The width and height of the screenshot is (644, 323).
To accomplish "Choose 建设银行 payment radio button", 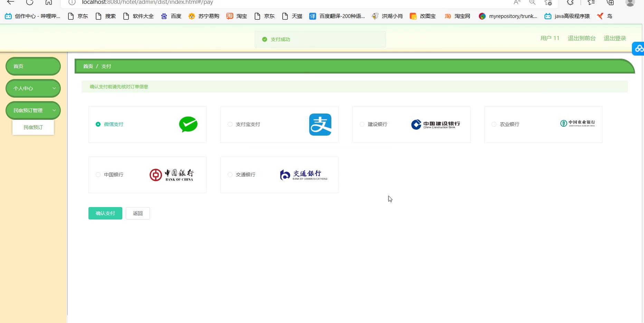I will pos(362,124).
